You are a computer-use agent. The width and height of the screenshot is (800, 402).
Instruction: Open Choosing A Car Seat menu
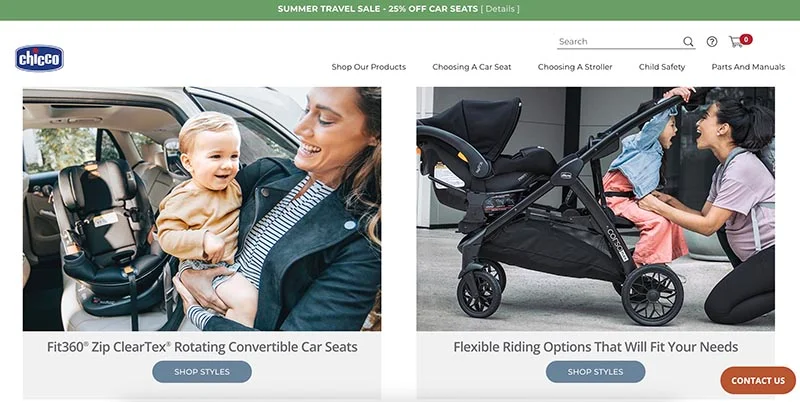(471, 67)
